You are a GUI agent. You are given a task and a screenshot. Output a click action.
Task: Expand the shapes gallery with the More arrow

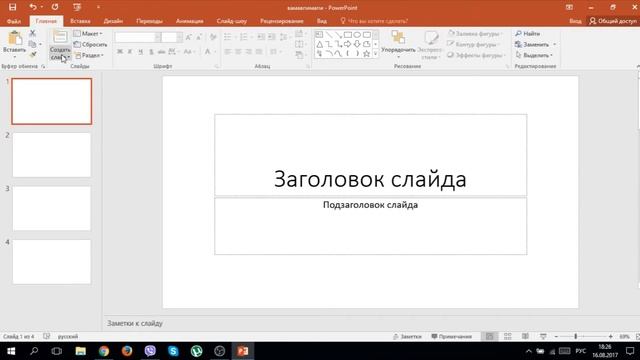tap(376, 53)
